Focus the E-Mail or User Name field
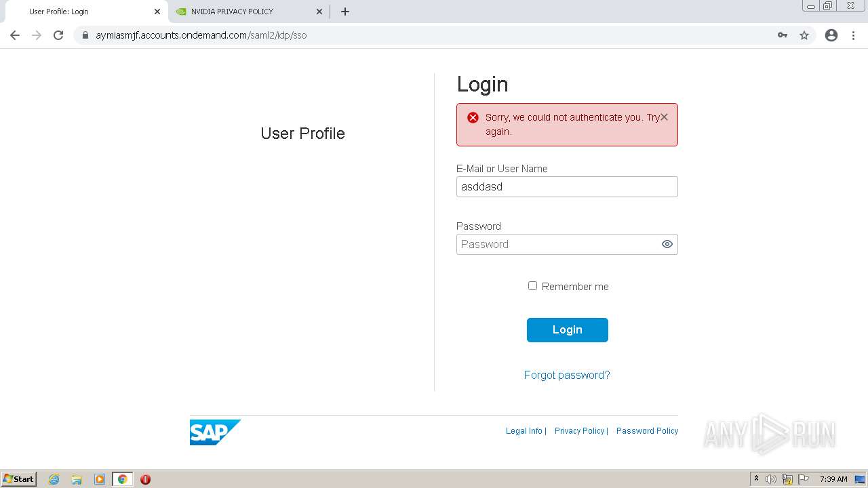The image size is (868, 488). point(567,187)
